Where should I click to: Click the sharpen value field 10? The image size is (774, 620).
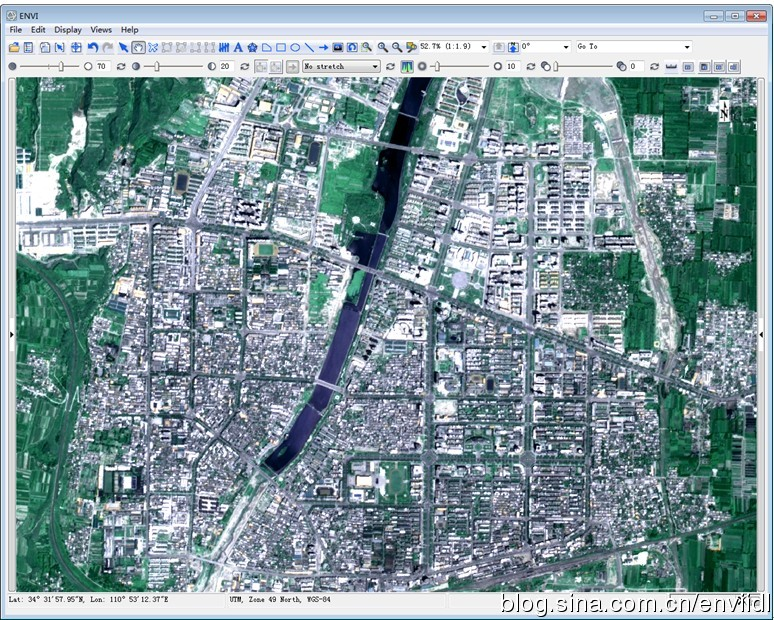tap(513, 66)
